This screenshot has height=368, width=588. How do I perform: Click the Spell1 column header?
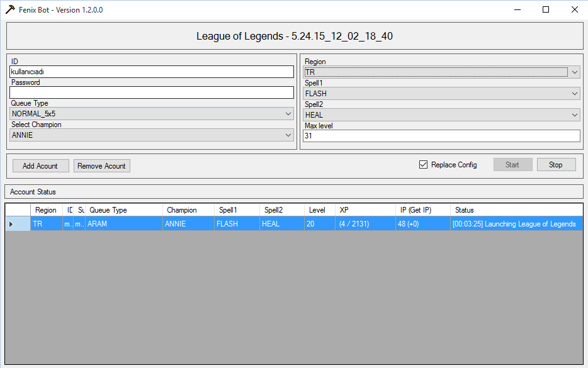click(237, 210)
